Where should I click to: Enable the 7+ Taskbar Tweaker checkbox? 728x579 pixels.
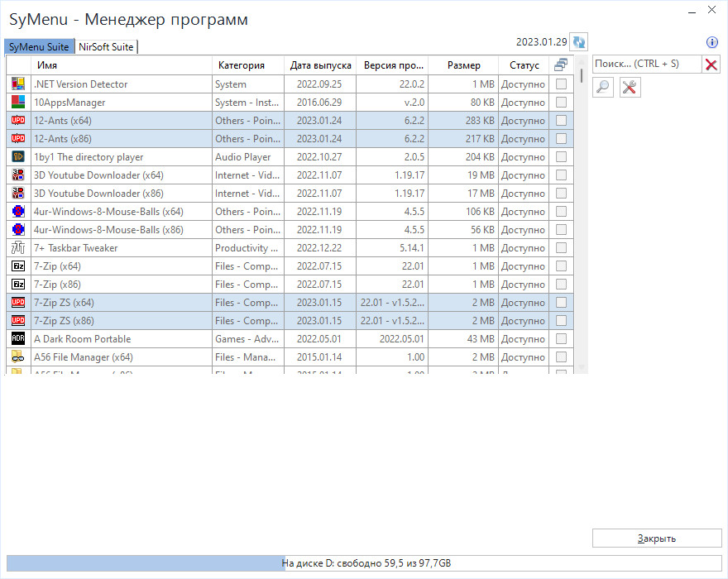[x=562, y=248]
